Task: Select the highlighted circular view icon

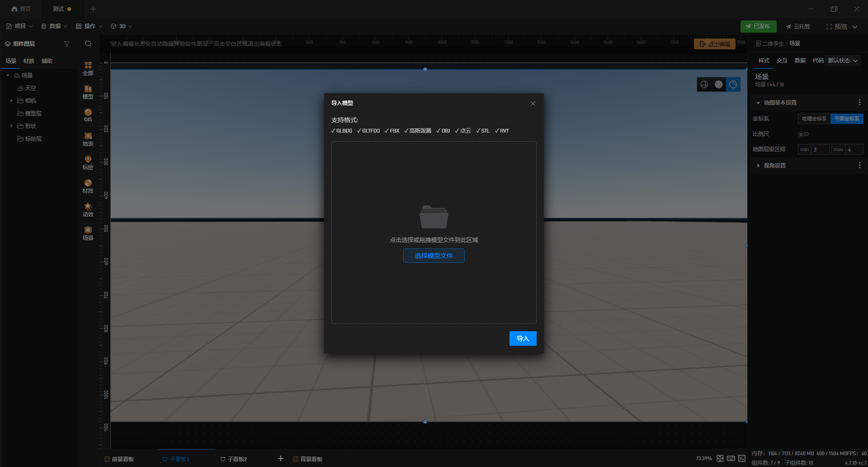Action: coord(733,84)
